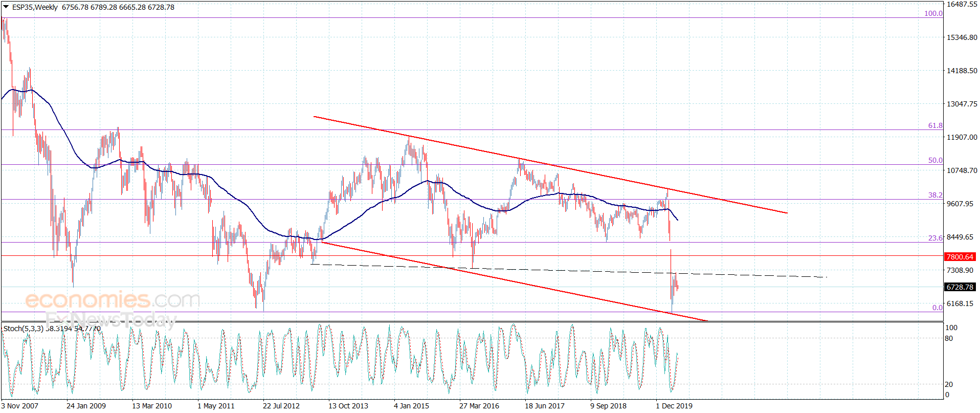This screenshot has height=413, width=980.
Task: Select the 23.6 Fibonacci level label
Action: point(936,238)
